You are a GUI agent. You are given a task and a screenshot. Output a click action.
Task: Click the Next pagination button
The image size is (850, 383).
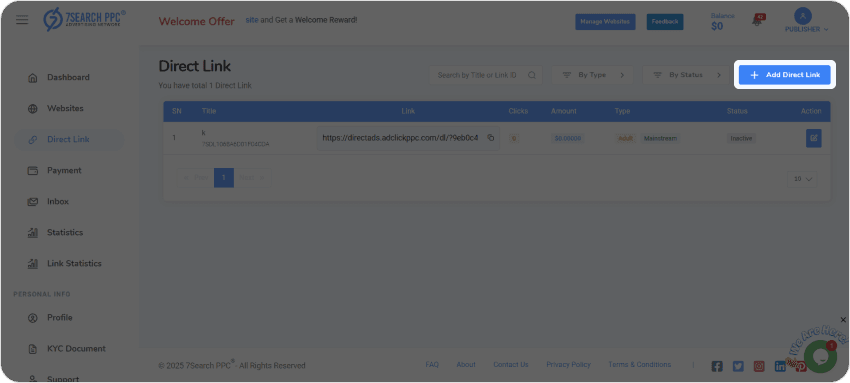252,178
